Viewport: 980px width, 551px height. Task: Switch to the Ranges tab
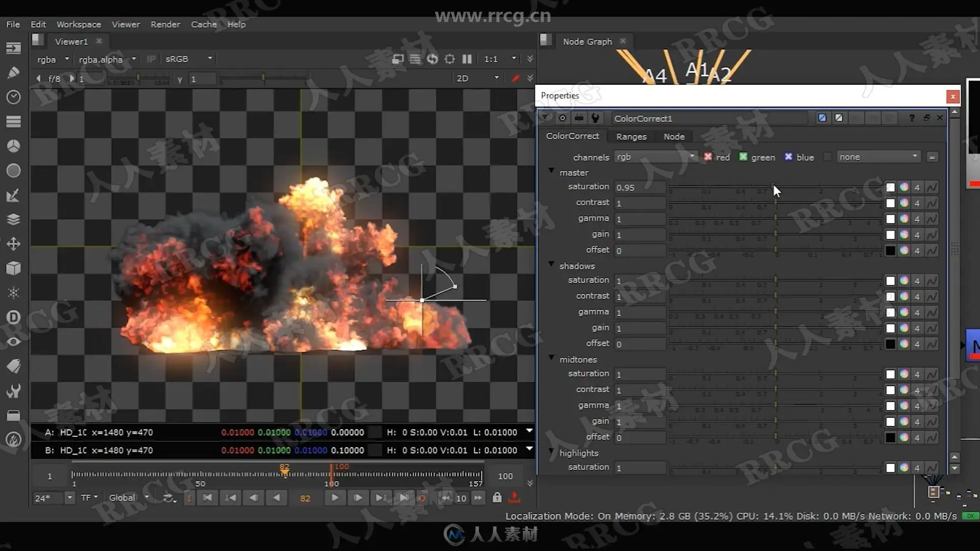coord(631,137)
